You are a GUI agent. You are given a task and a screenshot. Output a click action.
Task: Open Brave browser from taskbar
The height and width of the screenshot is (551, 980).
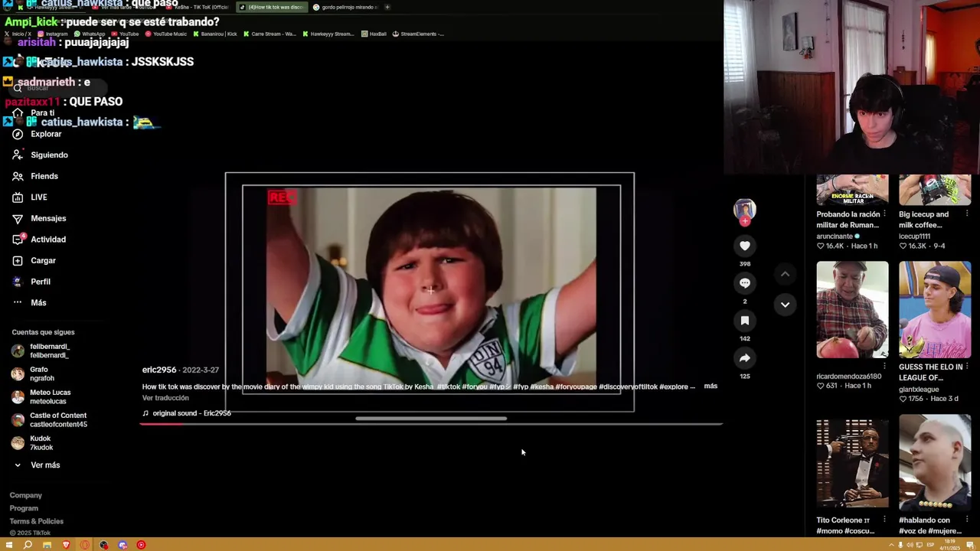pos(66,545)
